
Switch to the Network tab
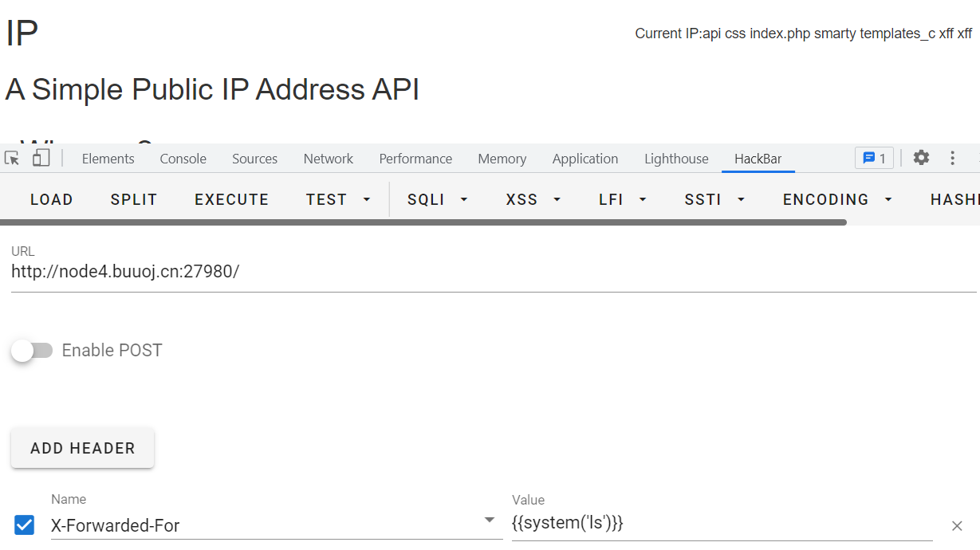[328, 159]
